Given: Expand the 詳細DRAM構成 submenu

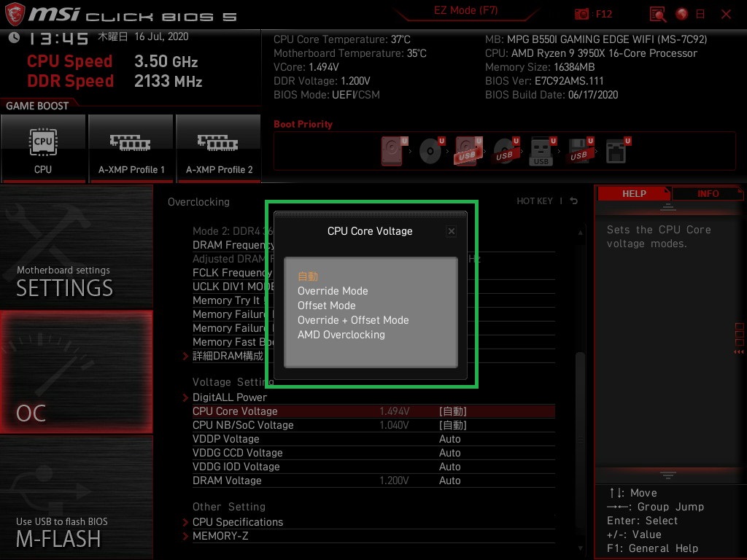Looking at the screenshot, I should coord(228,356).
